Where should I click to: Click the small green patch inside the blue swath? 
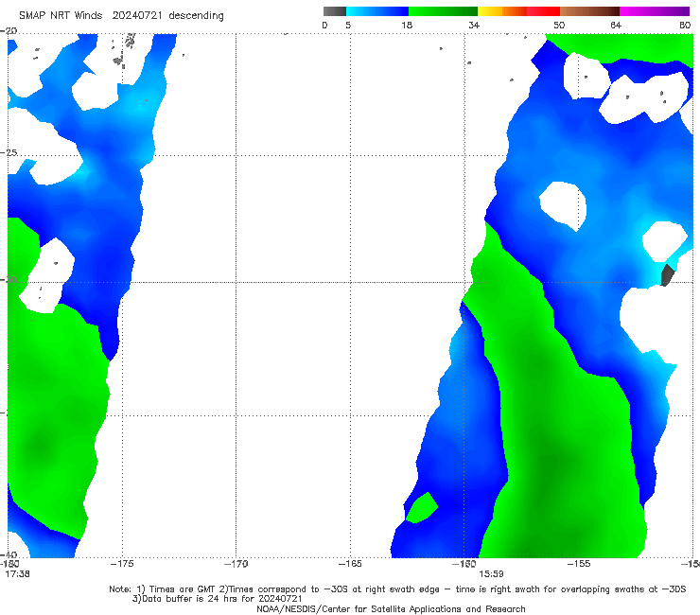[x=422, y=508]
